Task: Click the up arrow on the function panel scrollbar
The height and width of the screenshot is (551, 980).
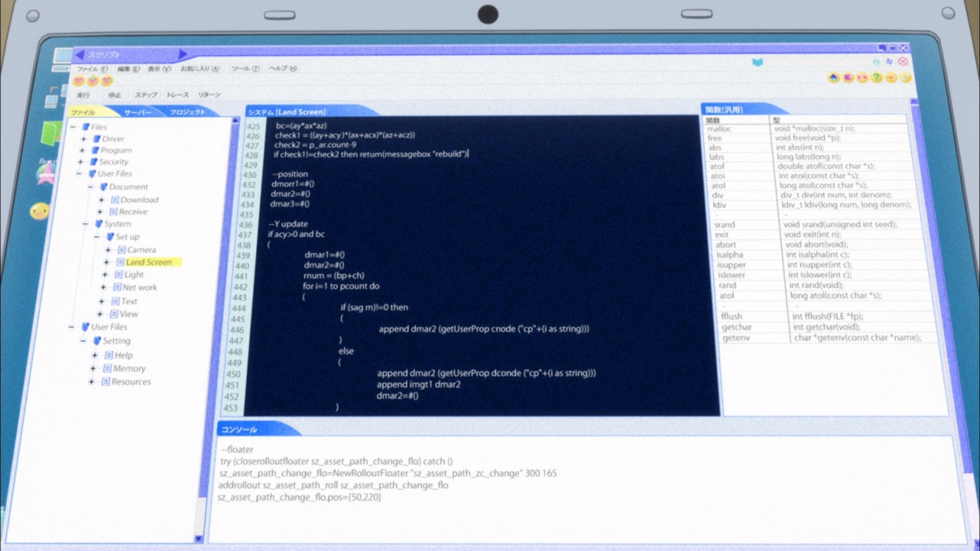Action: click(914, 103)
